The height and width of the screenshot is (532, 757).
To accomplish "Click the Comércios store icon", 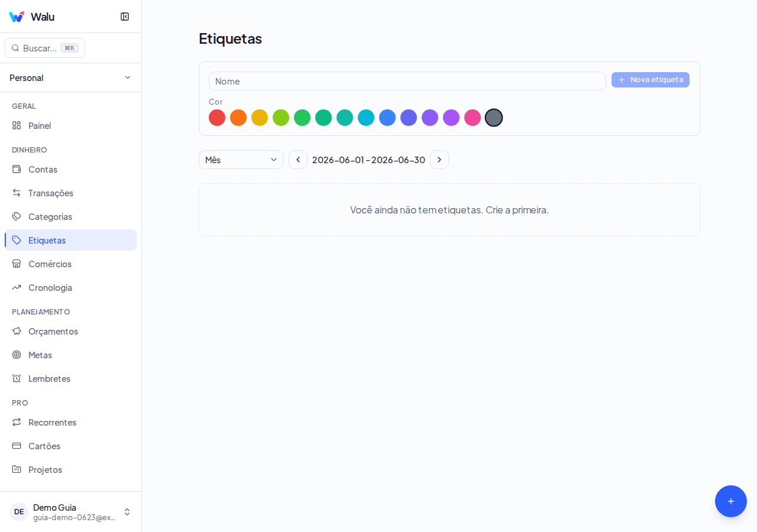I will click(x=17, y=264).
